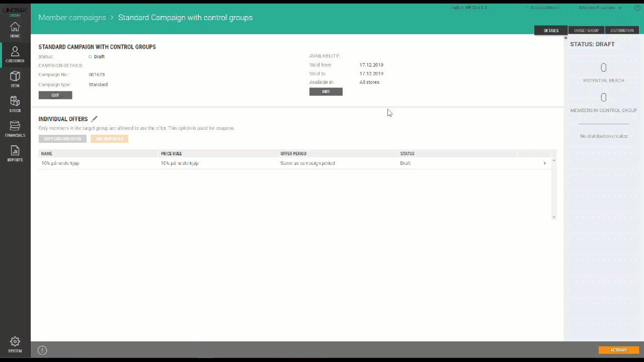Click the info icon in bottom bar

point(42,350)
